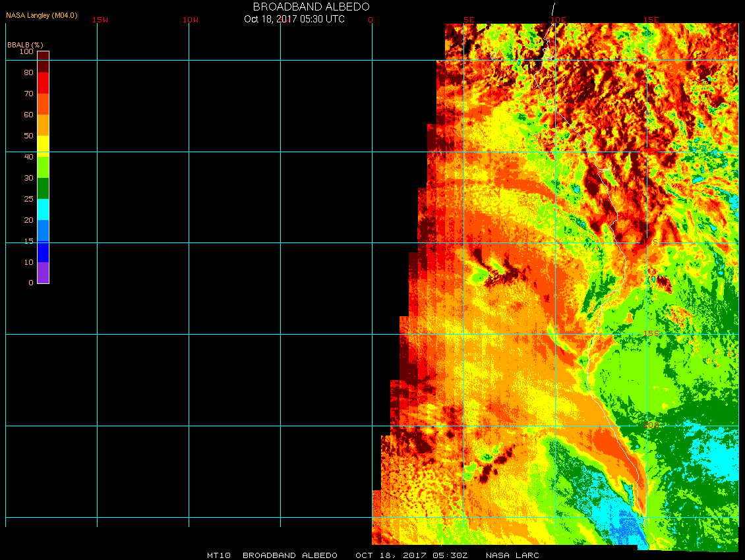Click the dark blue 10-15 colorbar segment
Image resolution: width=745 pixels, height=560 pixels.
coord(44,252)
